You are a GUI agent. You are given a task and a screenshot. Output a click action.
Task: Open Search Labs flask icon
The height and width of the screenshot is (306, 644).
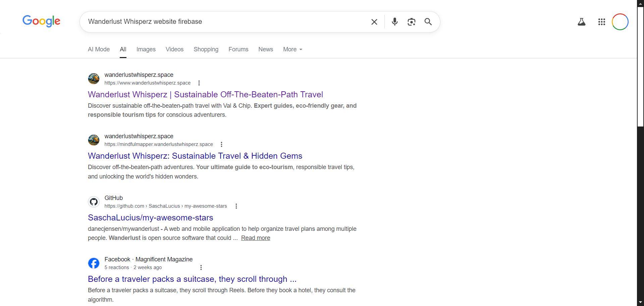coord(581,22)
